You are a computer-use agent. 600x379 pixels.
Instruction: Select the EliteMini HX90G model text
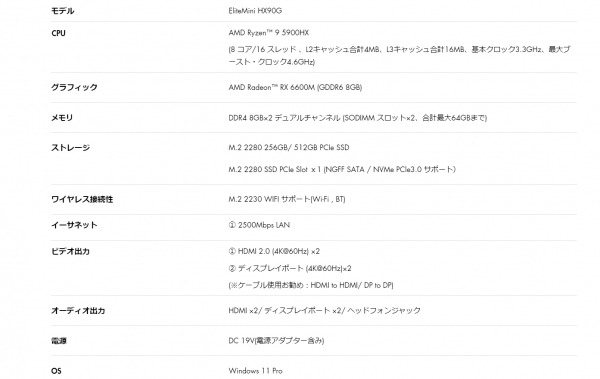click(255, 11)
